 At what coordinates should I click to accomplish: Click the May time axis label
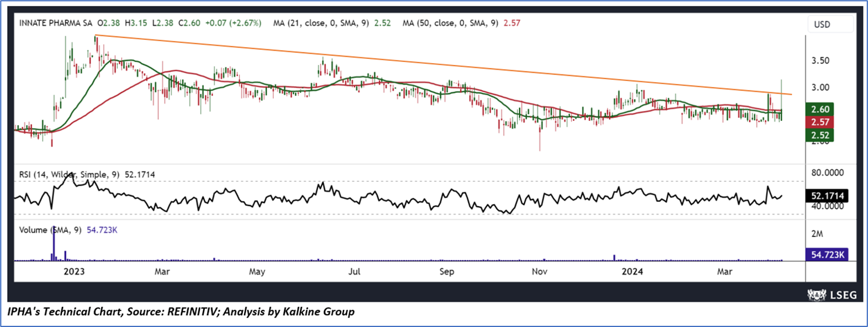coord(256,272)
